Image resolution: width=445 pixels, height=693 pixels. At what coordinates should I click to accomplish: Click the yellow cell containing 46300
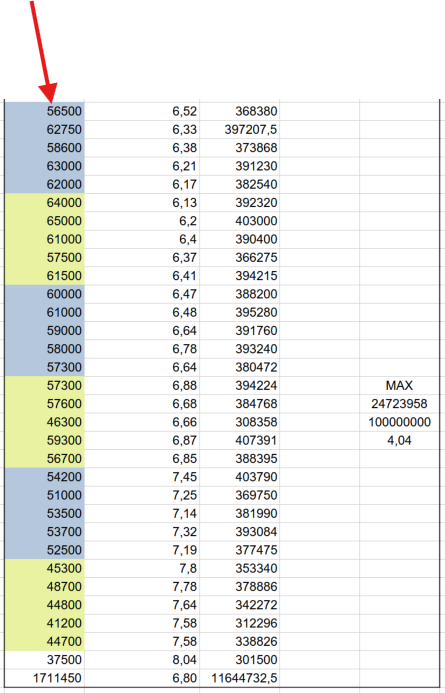coord(45,422)
